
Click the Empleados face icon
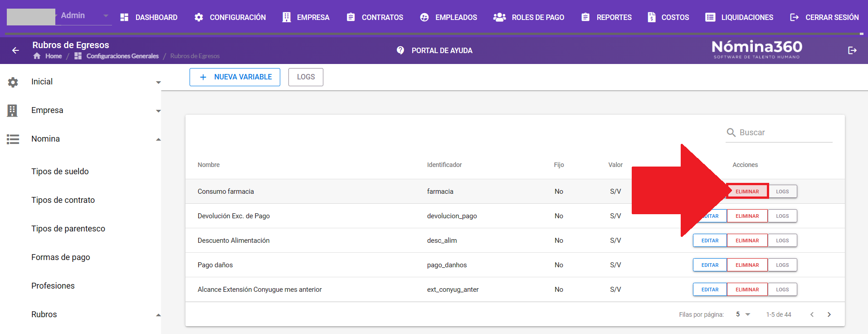point(424,17)
